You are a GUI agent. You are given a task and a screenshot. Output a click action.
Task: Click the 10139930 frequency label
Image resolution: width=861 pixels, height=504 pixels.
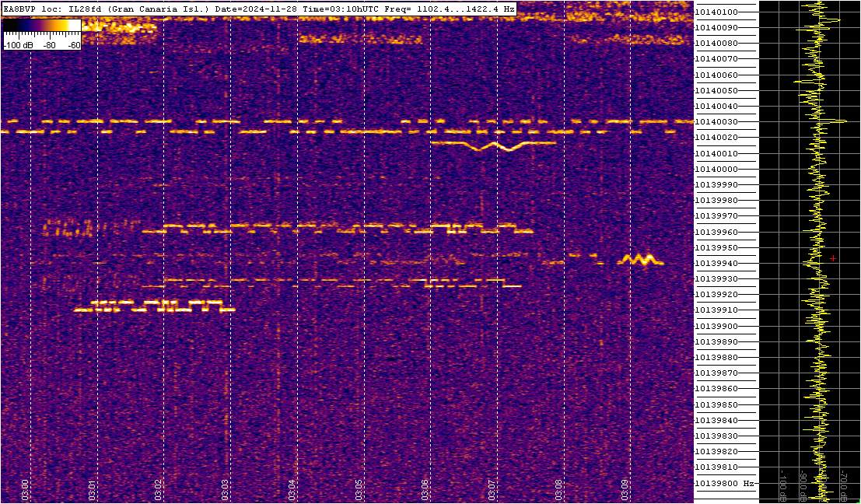[716, 279]
